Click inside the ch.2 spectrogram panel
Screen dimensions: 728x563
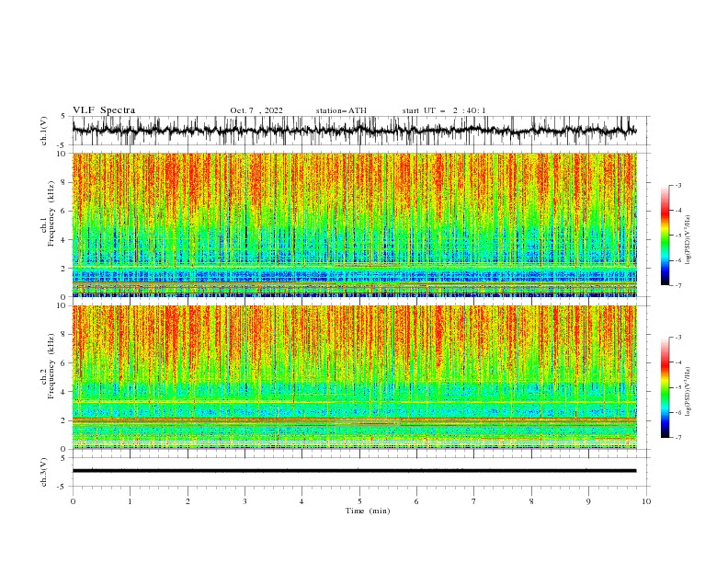[354, 377]
